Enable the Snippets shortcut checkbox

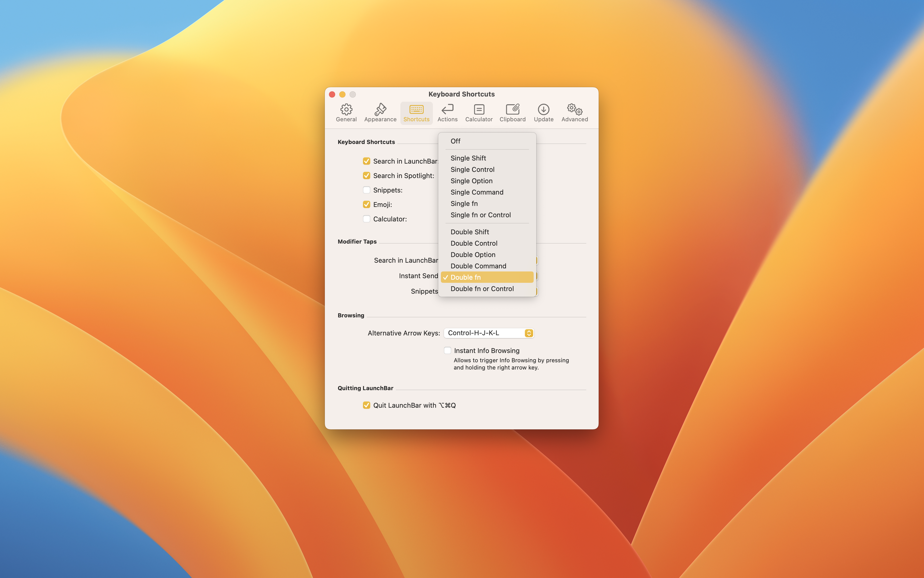pyautogui.click(x=367, y=190)
